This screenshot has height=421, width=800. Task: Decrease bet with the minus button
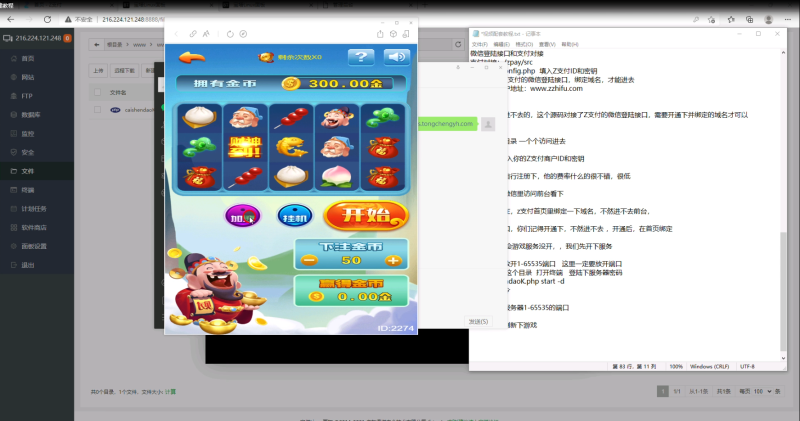pos(309,261)
